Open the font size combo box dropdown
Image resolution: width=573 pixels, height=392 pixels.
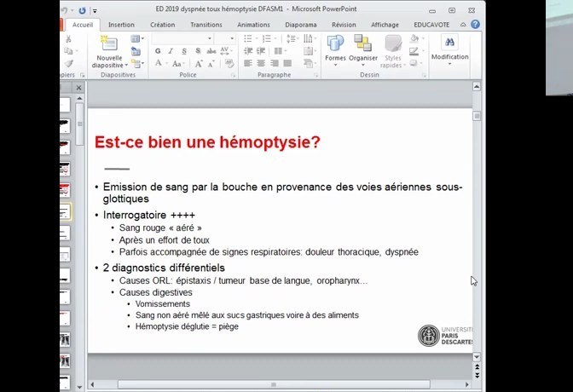[x=232, y=38]
